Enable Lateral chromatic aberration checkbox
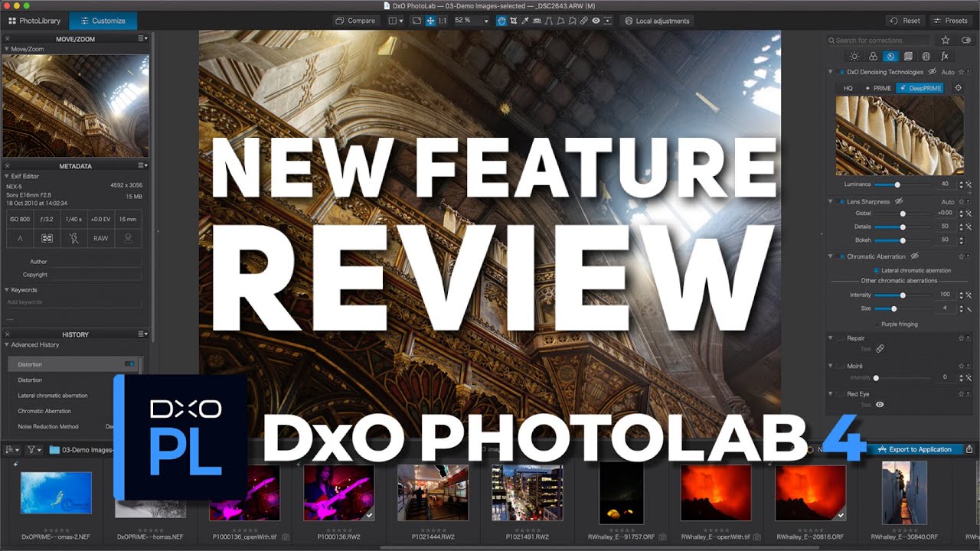The width and height of the screenshot is (980, 551). tap(876, 270)
